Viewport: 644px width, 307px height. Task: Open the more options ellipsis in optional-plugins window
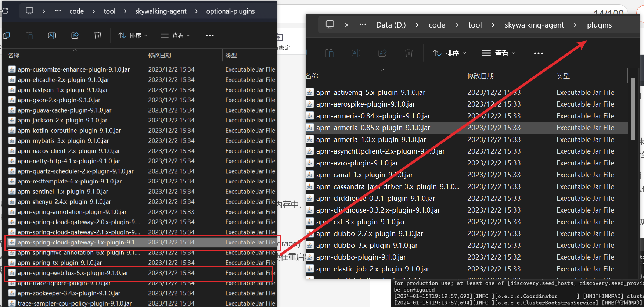click(210, 36)
